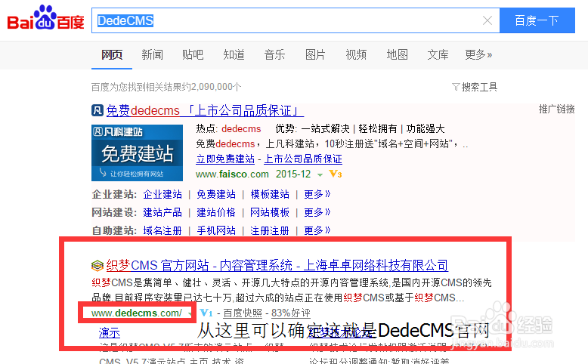The image size is (588, 364).
Task: Click the 推广链接 label
Action: click(x=556, y=109)
